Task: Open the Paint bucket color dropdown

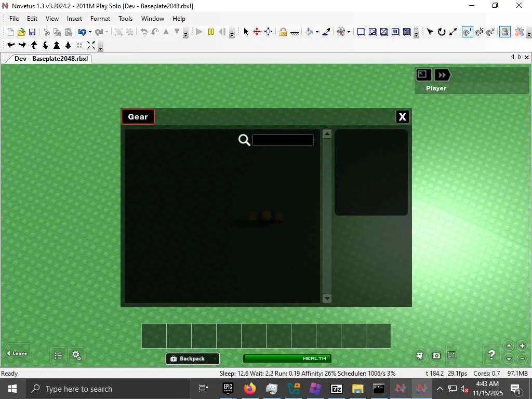Action: [317, 32]
